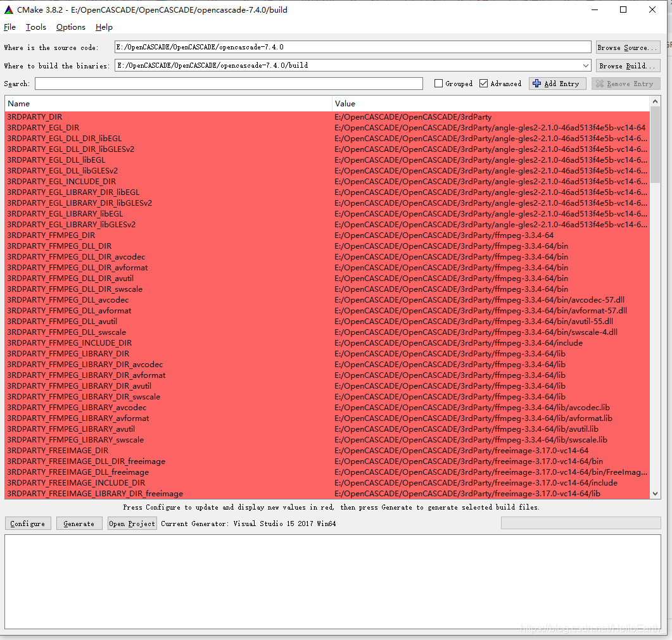This screenshot has width=672, height=640.
Task: Click the X icon on Remove Entry
Action: tap(600, 84)
